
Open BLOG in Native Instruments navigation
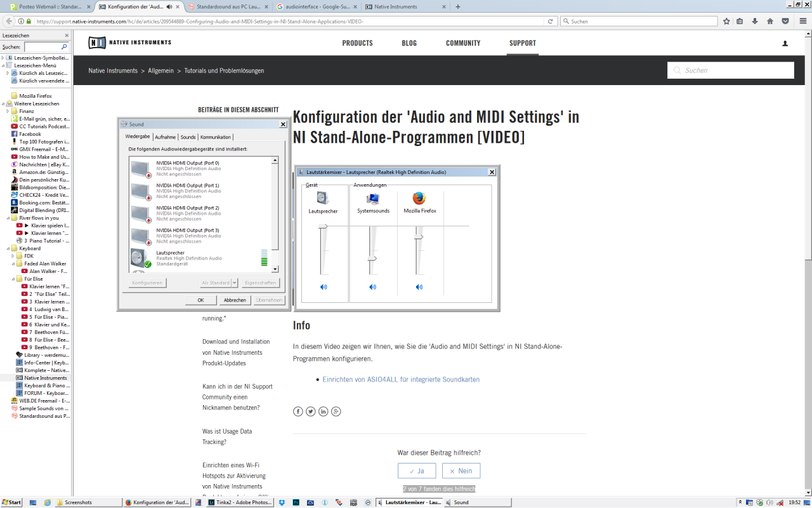coord(409,43)
